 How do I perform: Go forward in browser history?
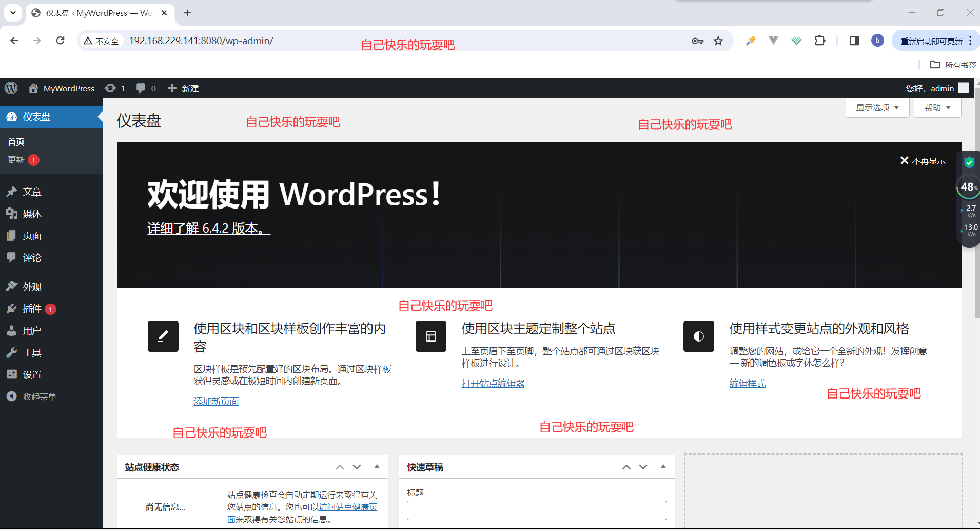(37, 41)
